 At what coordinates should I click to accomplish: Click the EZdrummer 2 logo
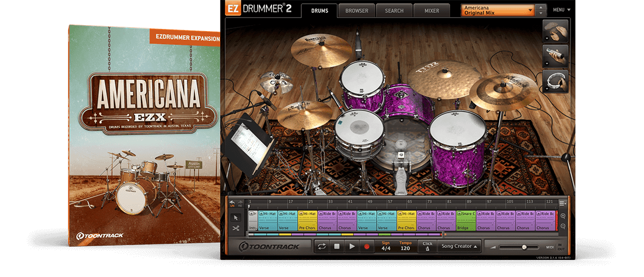click(x=260, y=9)
